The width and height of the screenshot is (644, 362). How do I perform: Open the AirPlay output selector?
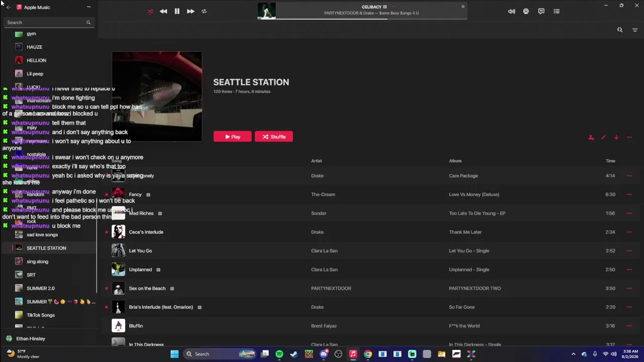[526, 11]
